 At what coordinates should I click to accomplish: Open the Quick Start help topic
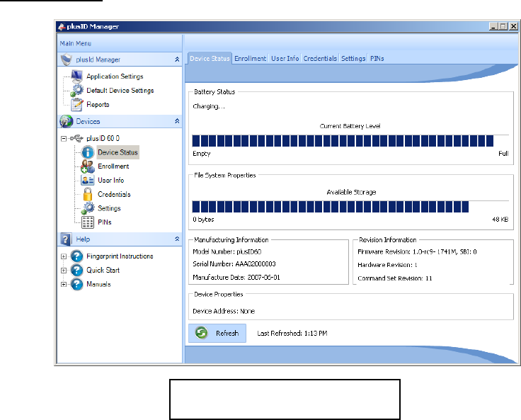click(103, 271)
